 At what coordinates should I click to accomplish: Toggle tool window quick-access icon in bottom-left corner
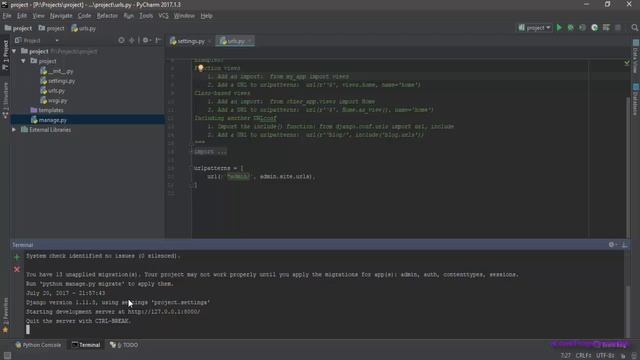(7, 356)
